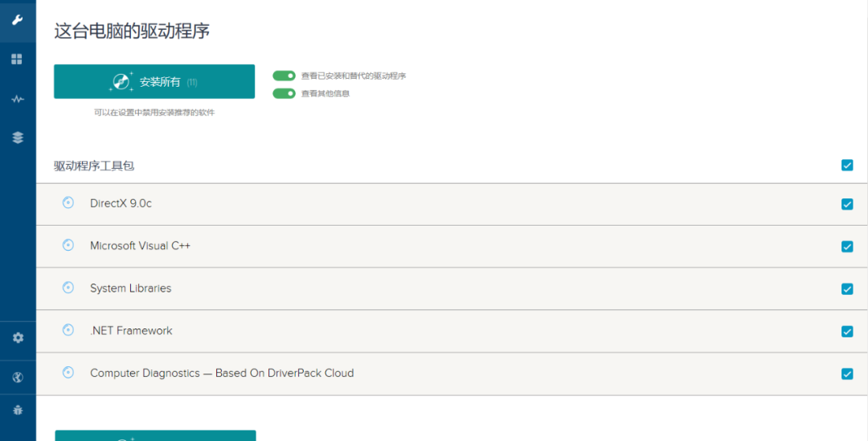This screenshot has height=441, width=868.
Task: Toggle the 查看其他信息 switch
Action: (x=284, y=93)
